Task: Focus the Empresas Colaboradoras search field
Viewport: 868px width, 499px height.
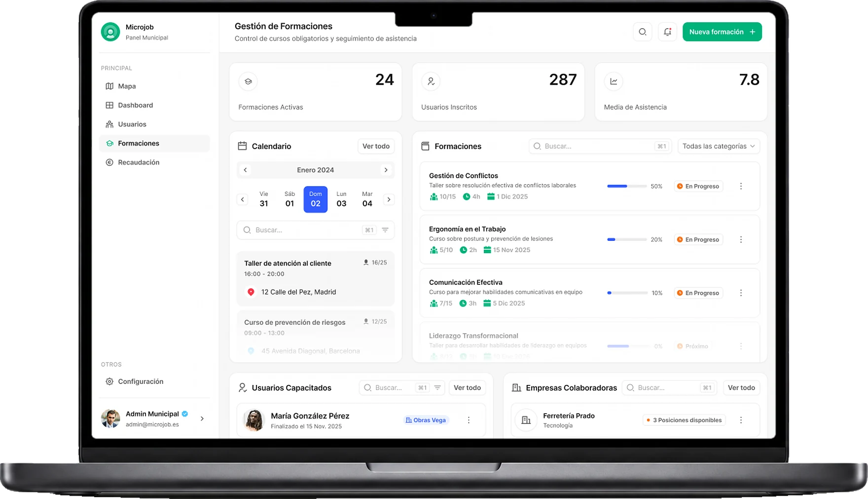Action: 670,388
